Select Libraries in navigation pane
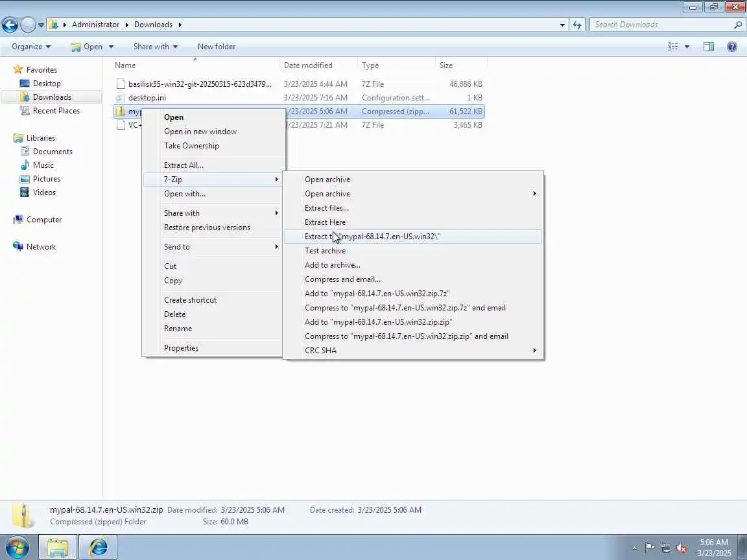The image size is (747, 560). pos(34,137)
